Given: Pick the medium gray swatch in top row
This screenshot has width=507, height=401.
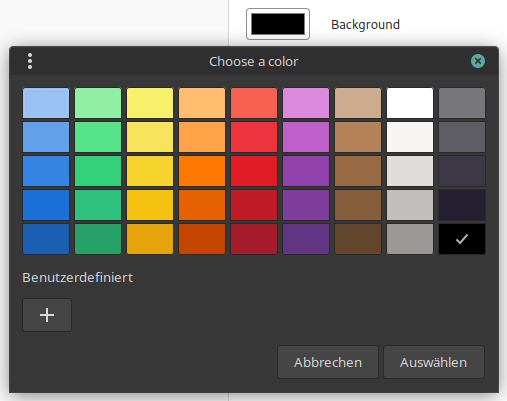Looking at the screenshot, I should click(x=462, y=103).
